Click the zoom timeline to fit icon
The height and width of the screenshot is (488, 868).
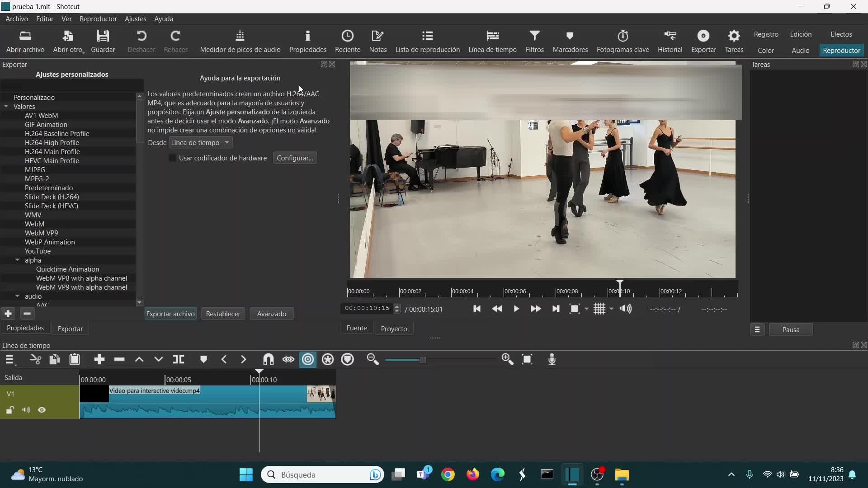pyautogui.click(x=527, y=360)
